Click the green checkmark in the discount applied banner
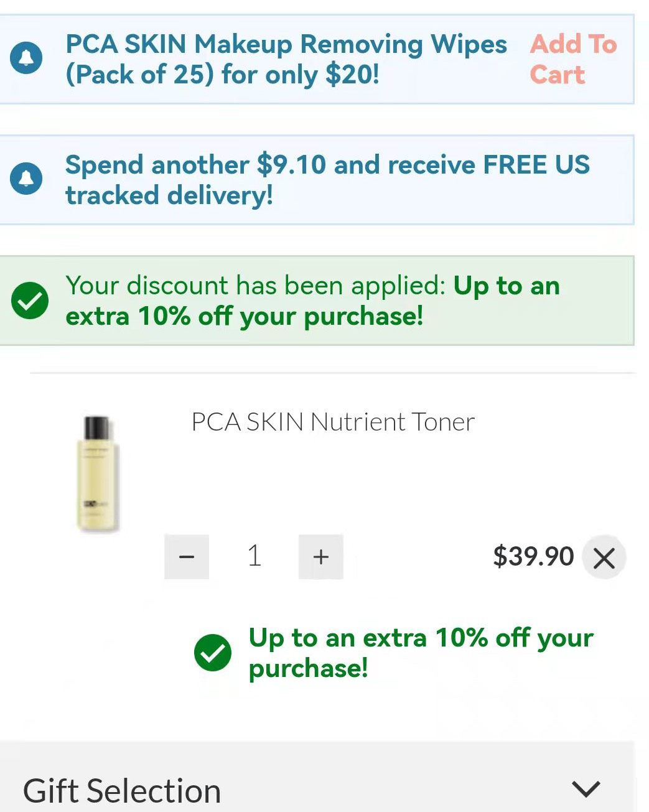This screenshot has height=812, width=649. click(x=30, y=301)
